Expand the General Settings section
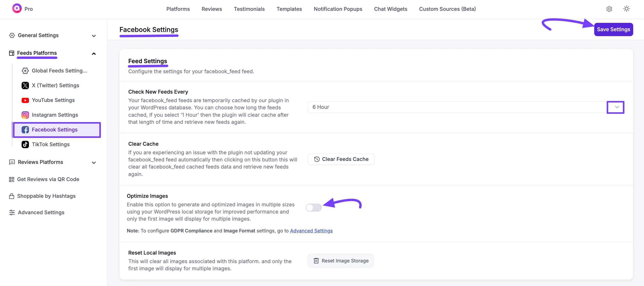Image resolution: width=644 pixels, height=286 pixels. (94, 36)
